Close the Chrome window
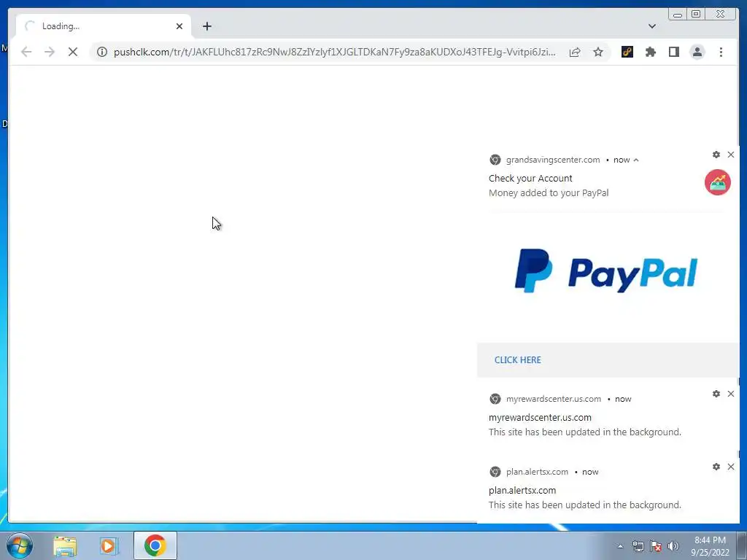The image size is (747, 560). (x=720, y=15)
